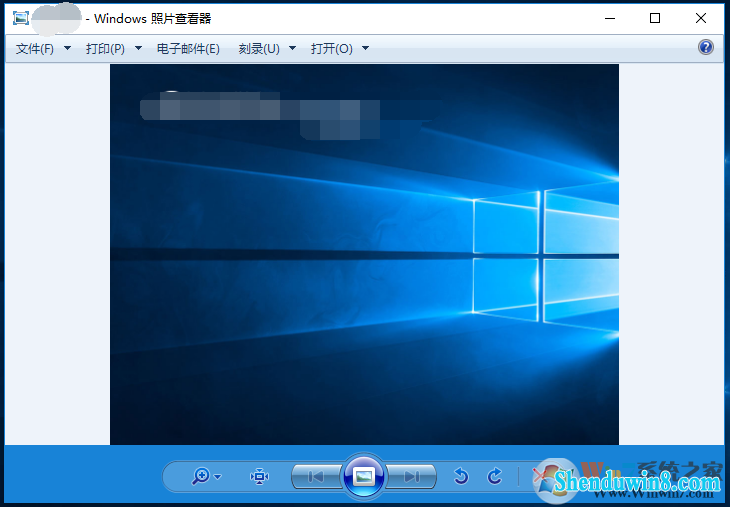Open the 打开(O) menu
Image resolution: width=730 pixels, height=507 pixels.
331,48
